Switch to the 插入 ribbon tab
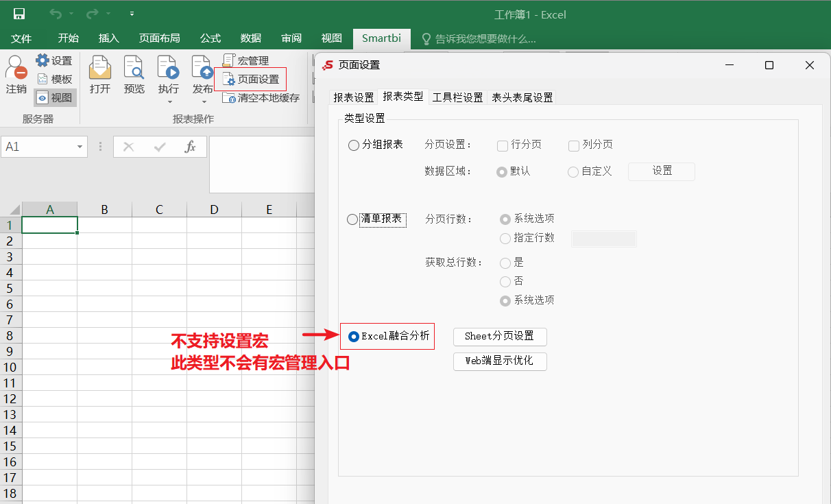This screenshot has width=831, height=504. [108, 38]
